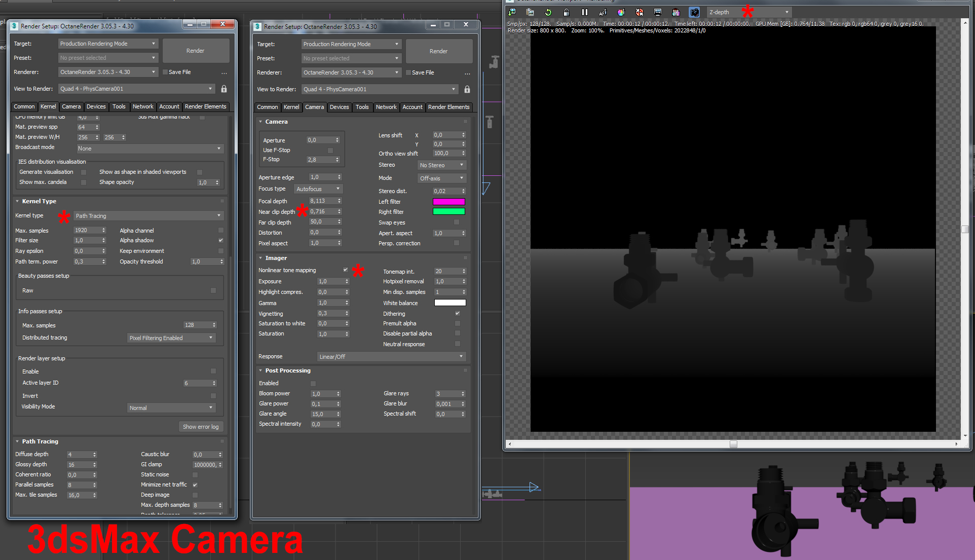The width and height of the screenshot is (975, 560).
Task: Click Render button in left Render Setup
Action: pyautogui.click(x=195, y=51)
